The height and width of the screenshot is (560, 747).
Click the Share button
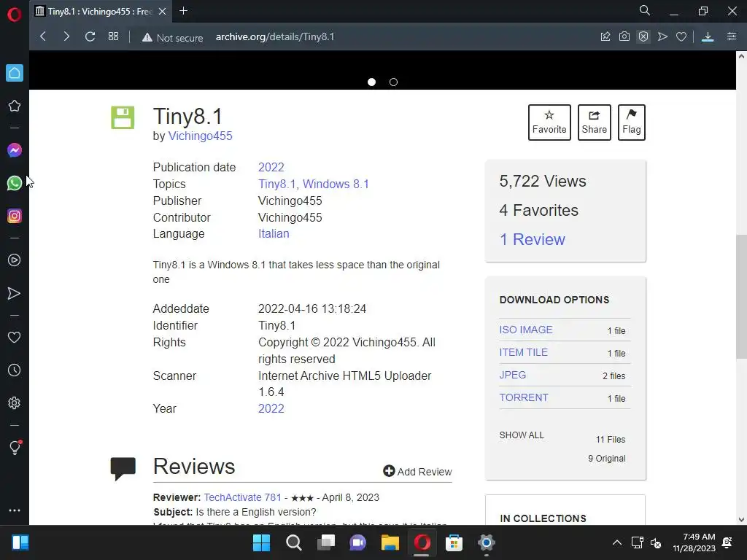(x=594, y=122)
